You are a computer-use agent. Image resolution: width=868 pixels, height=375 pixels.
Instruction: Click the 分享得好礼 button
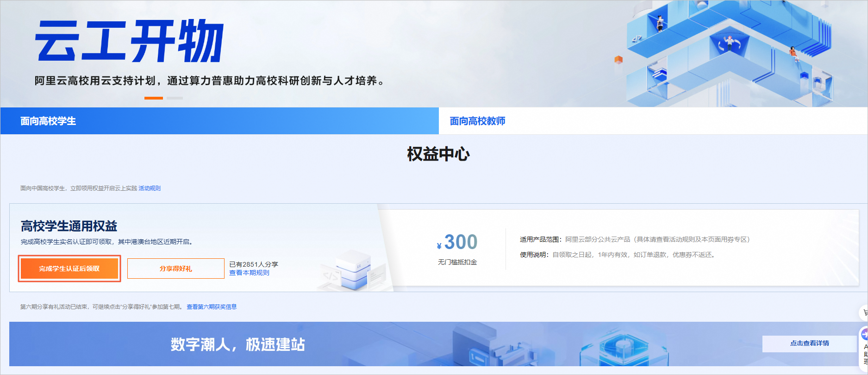click(x=176, y=269)
